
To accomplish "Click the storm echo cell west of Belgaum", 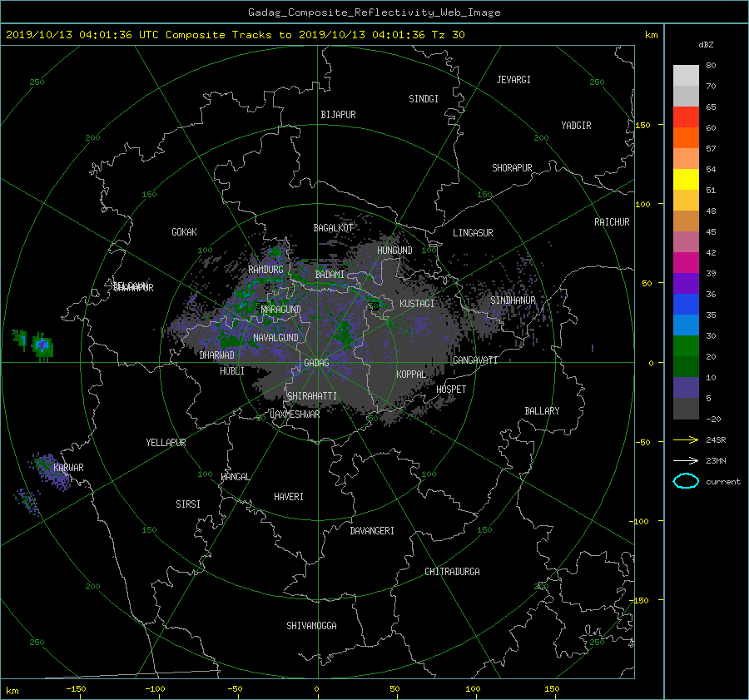I will [x=42, y=346].
